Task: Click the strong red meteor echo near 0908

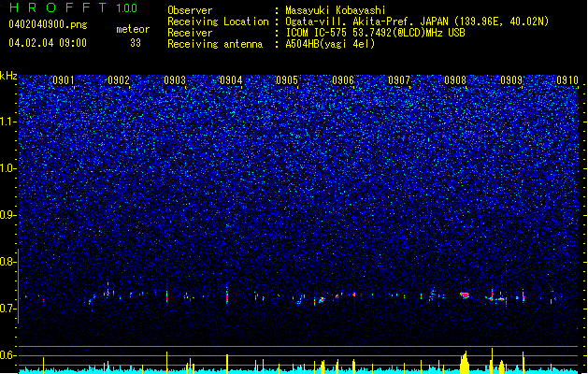Action: pyautogui.click(x=465, y=295)
